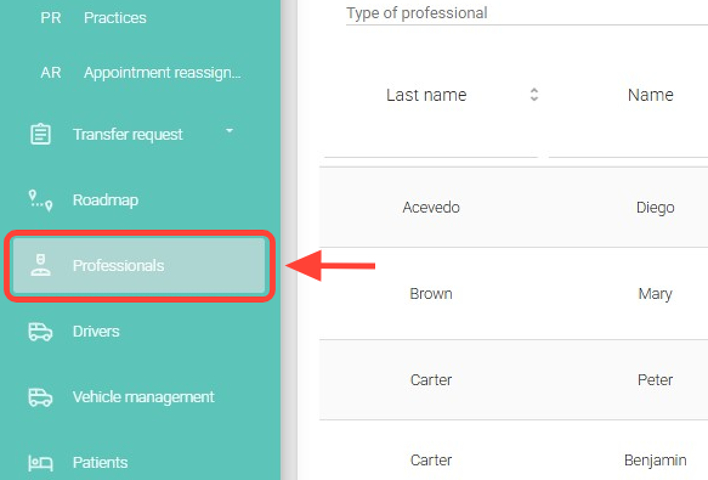Select the Acevedo Diego row
This screenshot has width=708, height=480.
coord(514,208)
